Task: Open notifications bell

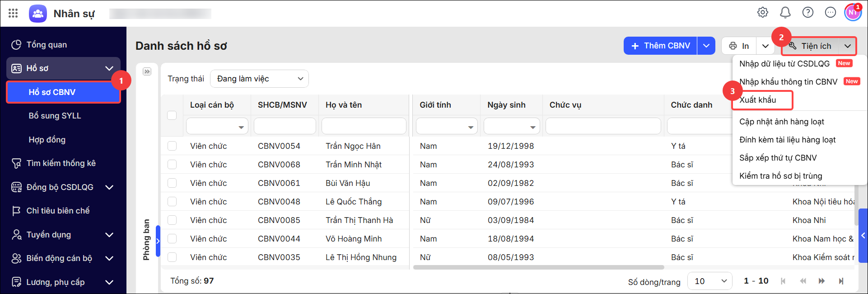Action: click(x=785, y=12)
